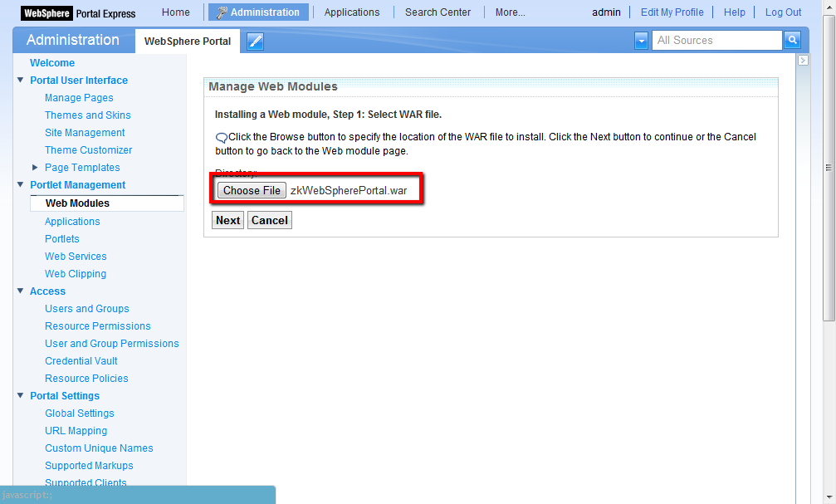Collapse the Portal User Interface section

20,80
